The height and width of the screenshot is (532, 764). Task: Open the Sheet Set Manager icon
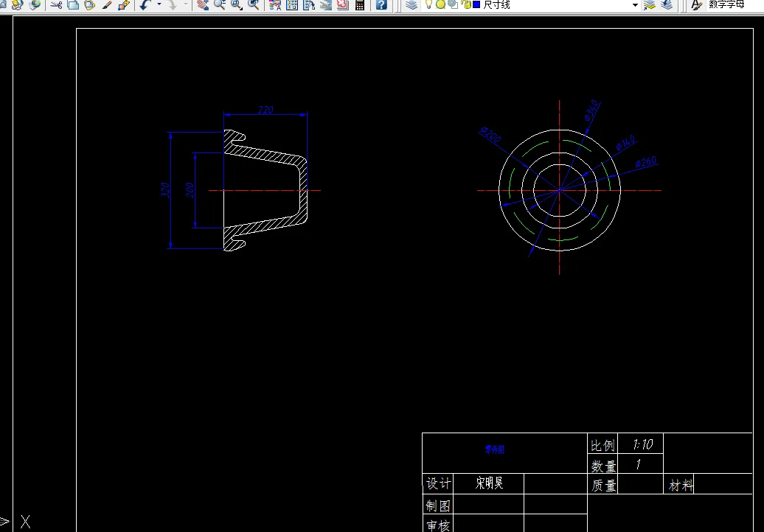pyautogui.click(x=325, y=5)
